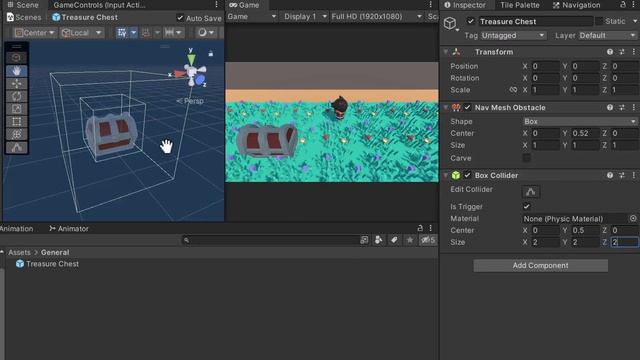Image resolution: width=640 pixels, height=360 pixels.
Task: Select the Rotate tool in Scene toolbar
Action: pos(16,96)
